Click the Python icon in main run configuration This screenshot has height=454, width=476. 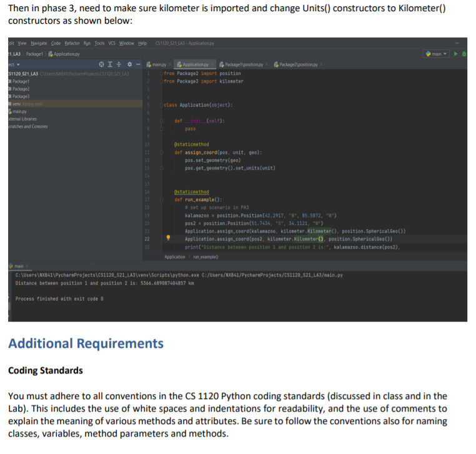[x=428, y=54]
